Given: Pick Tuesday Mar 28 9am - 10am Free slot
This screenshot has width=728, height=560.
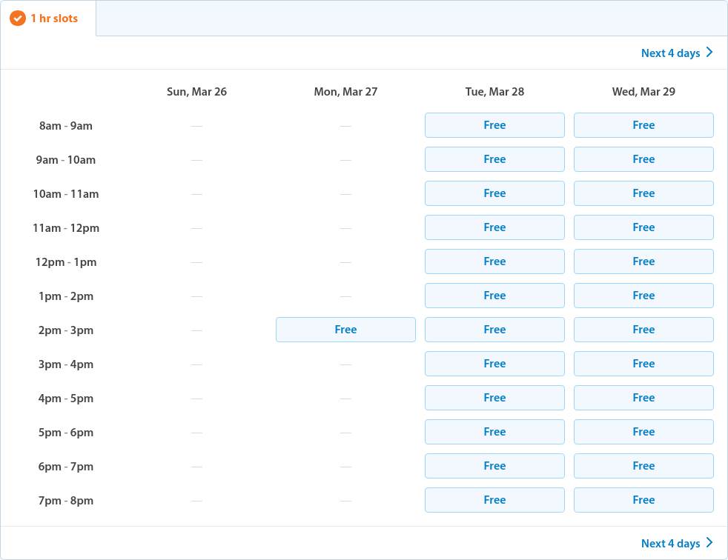Looking at the screenshot, I should (494, 159).
